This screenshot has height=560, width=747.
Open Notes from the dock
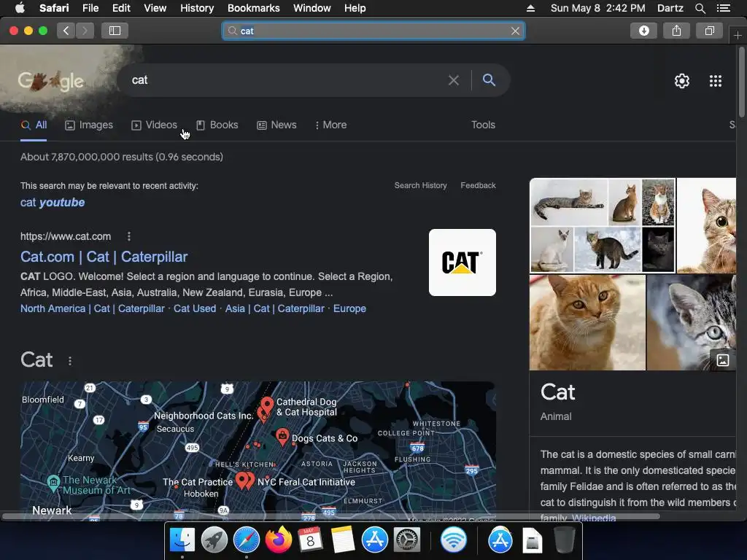pos(343,540)
